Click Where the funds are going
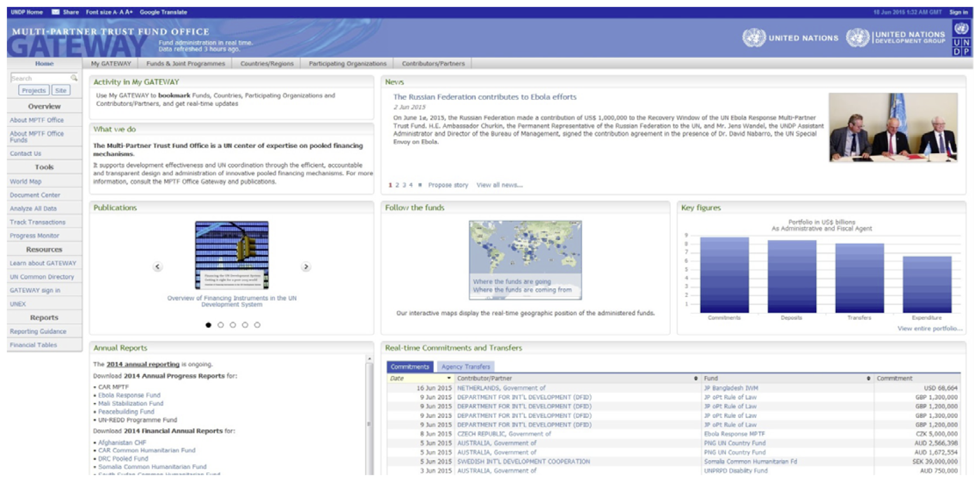Viewport: 980px width, 491px height. click(x=512, y=282)
